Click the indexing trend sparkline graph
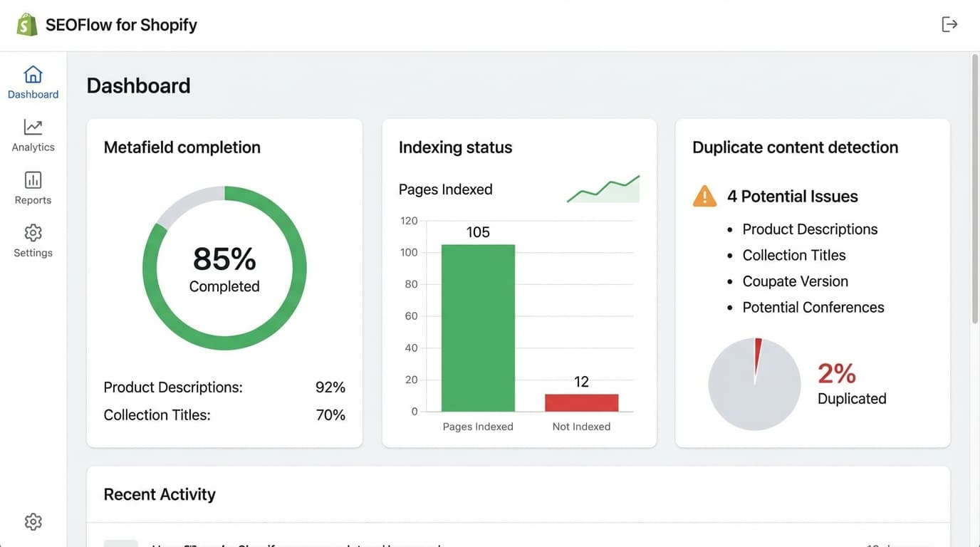 (603, 187)
